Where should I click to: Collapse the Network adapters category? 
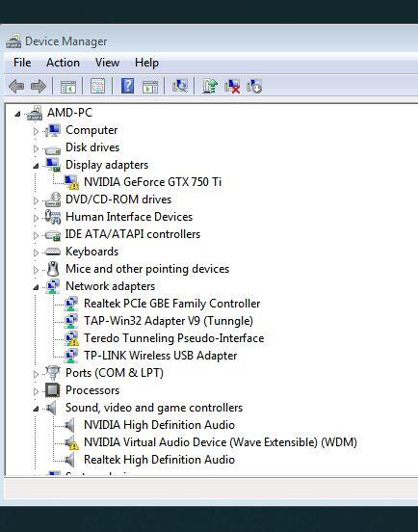coord(36,287)
